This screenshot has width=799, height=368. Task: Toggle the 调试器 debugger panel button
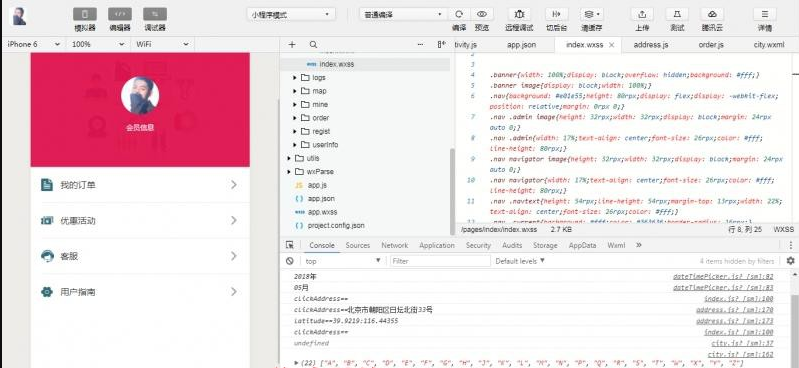[155, 14]
